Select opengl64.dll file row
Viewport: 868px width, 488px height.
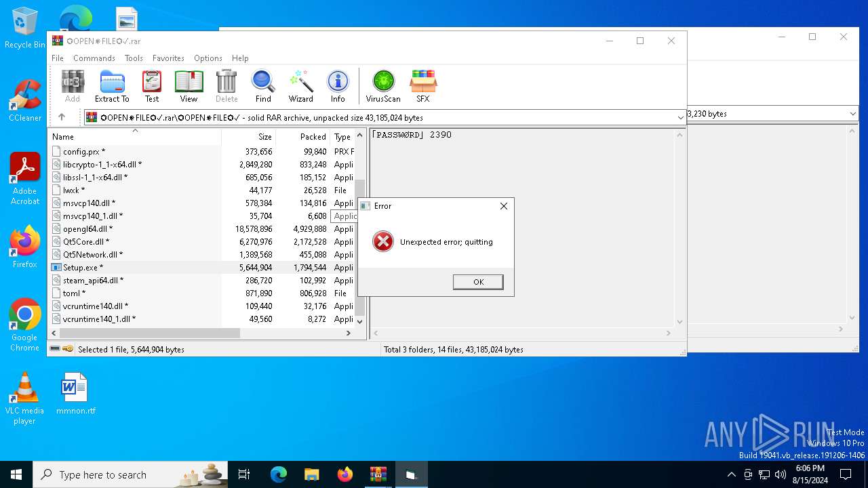click(202, 228)
